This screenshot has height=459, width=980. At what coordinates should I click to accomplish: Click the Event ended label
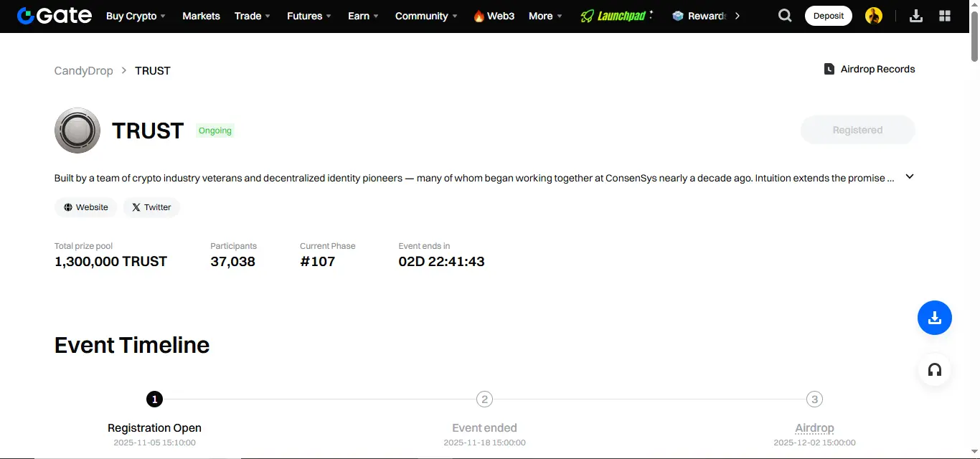[484, 428]
